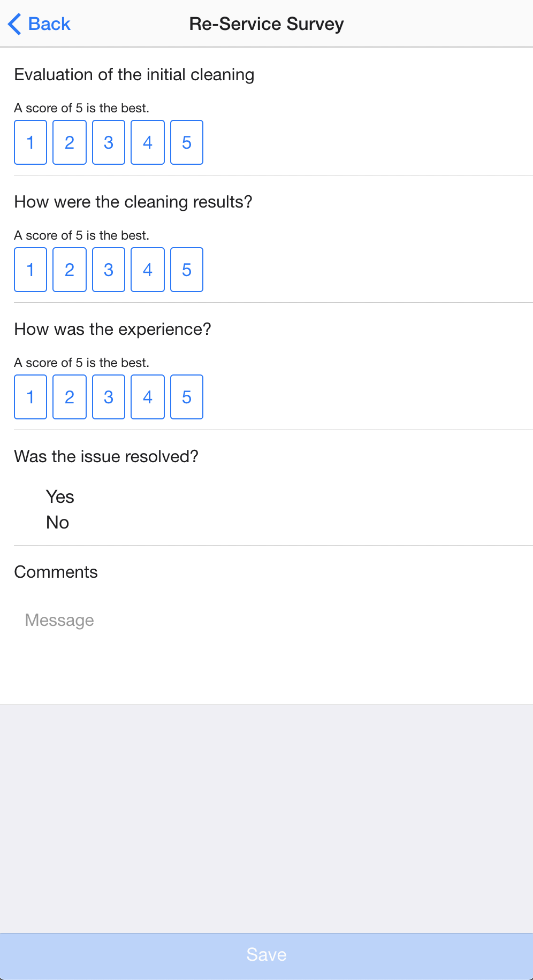Image resolution: width=533 pixels, height=980 pixels.
Task: Choose 4 for initial cleaning evaluation
Action: click(148, 142)
